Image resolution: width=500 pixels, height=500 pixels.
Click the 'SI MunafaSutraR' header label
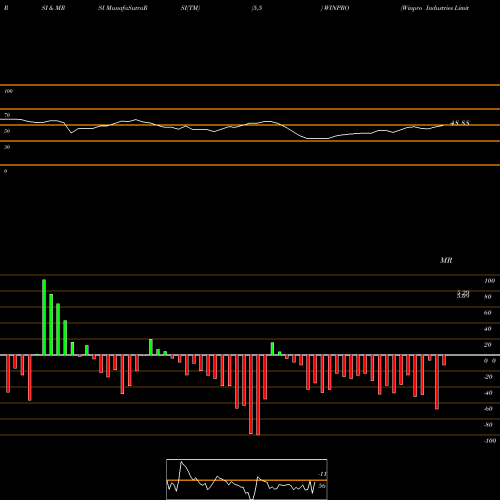123,8
